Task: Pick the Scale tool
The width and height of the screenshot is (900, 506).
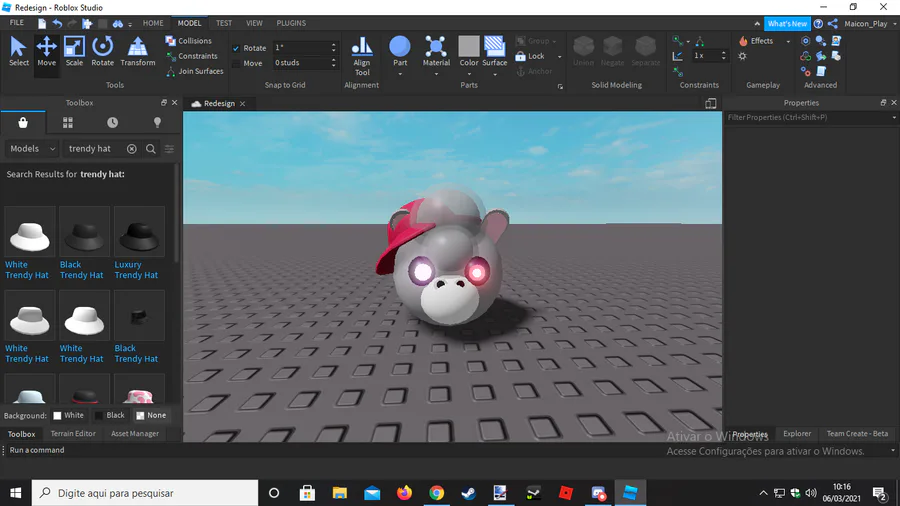Action: [x=74, y=52]
